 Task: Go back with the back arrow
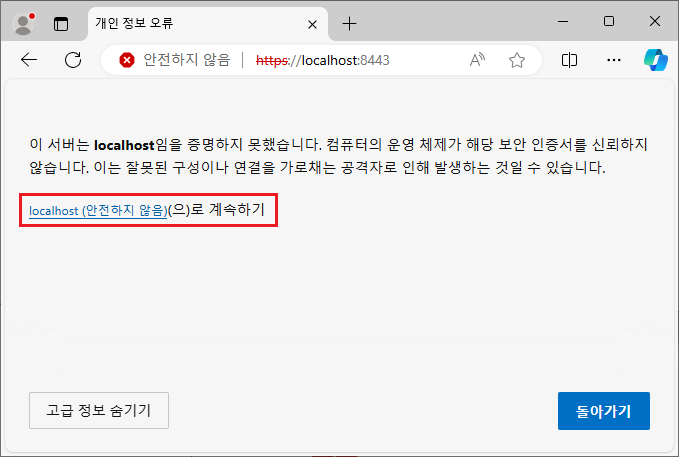pos(29,60)
